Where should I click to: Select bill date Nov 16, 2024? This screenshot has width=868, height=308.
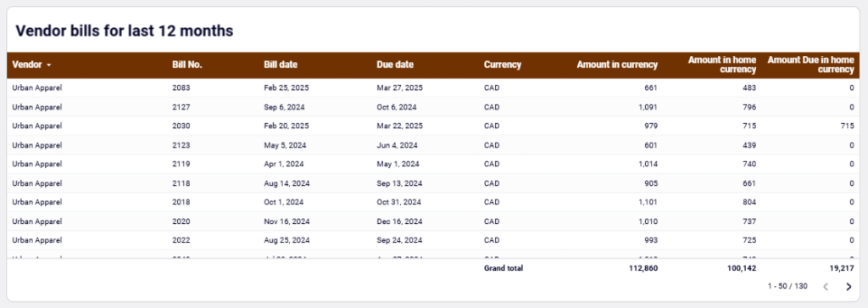pyautogui.click(x=287, y=221)
